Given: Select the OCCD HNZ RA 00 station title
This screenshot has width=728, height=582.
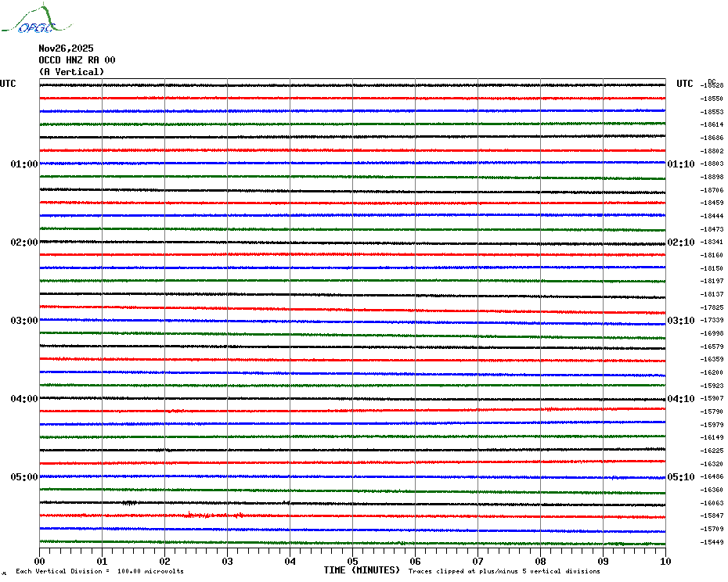Looking at the screenshot, I should point(77,59).
